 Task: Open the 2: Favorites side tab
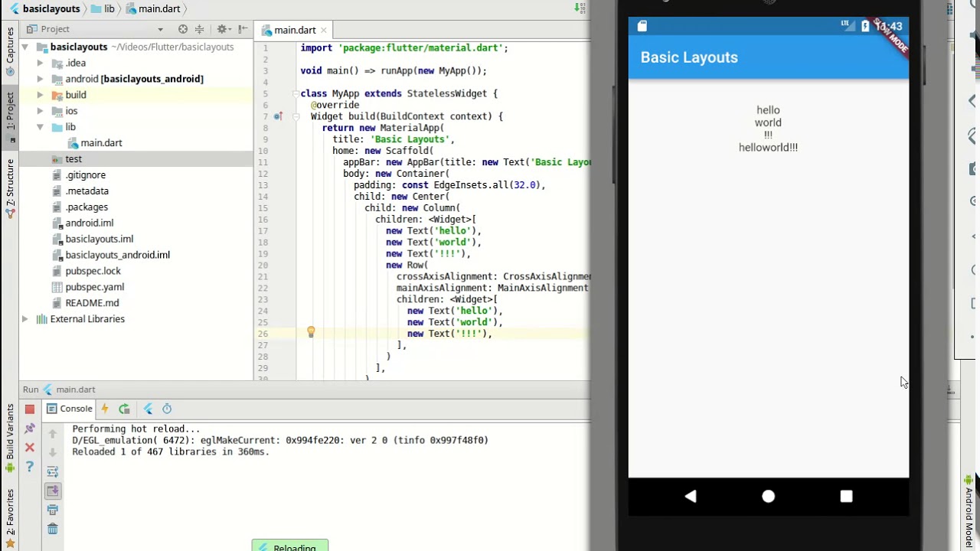coord(10,518)
